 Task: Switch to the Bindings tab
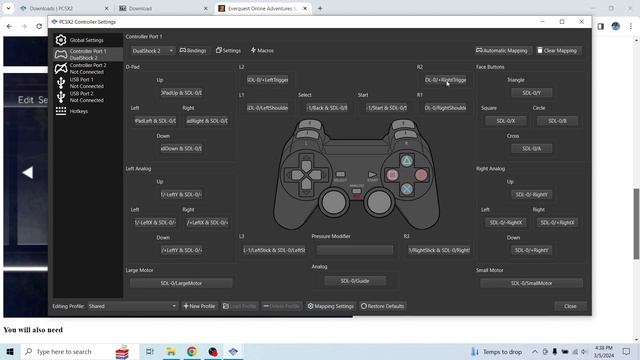(x=193, y=51)
